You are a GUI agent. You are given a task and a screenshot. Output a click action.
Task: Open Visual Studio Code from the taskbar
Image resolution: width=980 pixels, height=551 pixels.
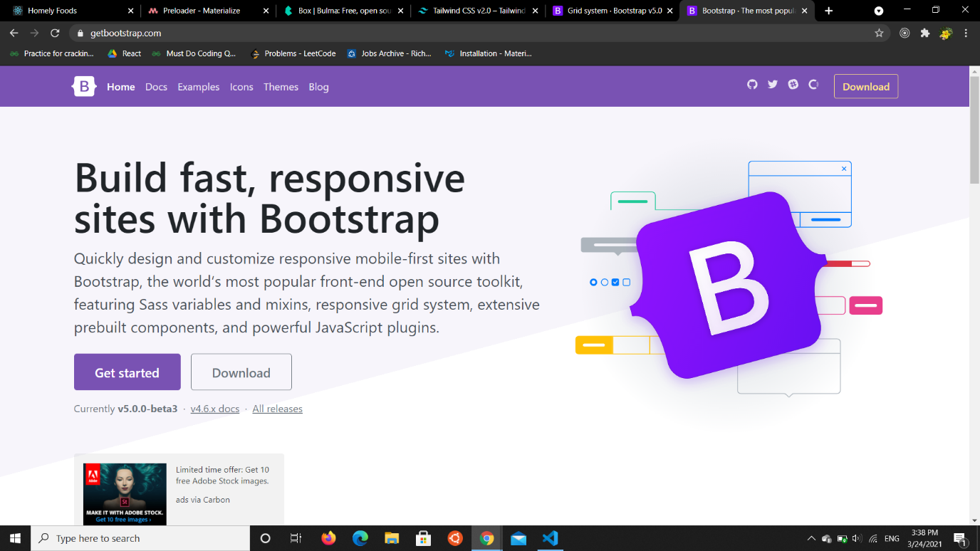click(x=550, y=538)
